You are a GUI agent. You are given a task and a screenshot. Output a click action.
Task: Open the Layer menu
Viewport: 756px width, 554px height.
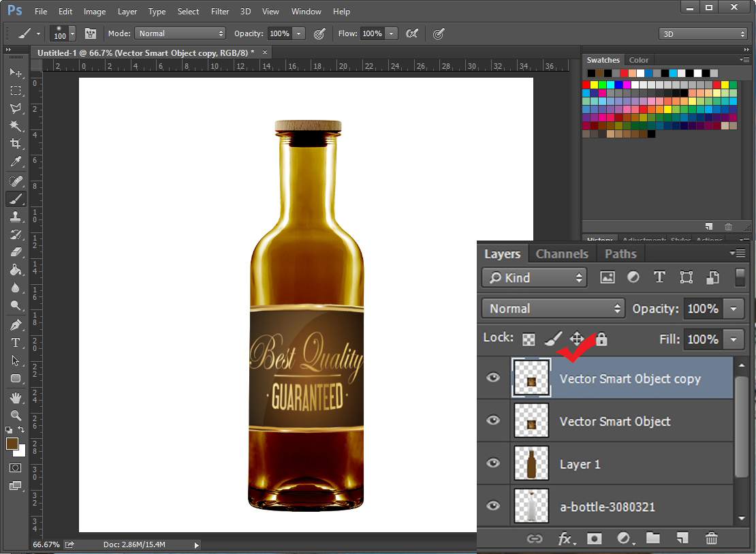(127, 12)
